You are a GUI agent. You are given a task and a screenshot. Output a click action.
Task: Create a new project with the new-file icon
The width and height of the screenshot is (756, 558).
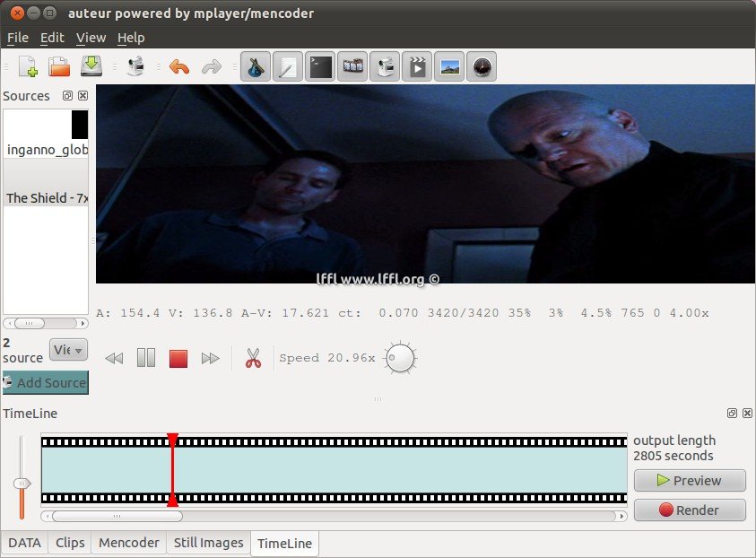click(x=28, y=66)
